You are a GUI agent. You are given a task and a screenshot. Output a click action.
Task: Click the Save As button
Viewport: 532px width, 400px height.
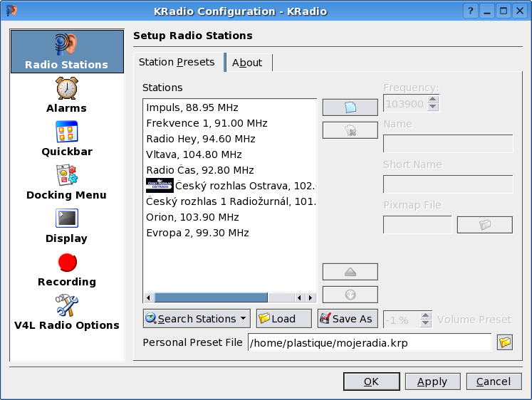click(x=348, y=319)
